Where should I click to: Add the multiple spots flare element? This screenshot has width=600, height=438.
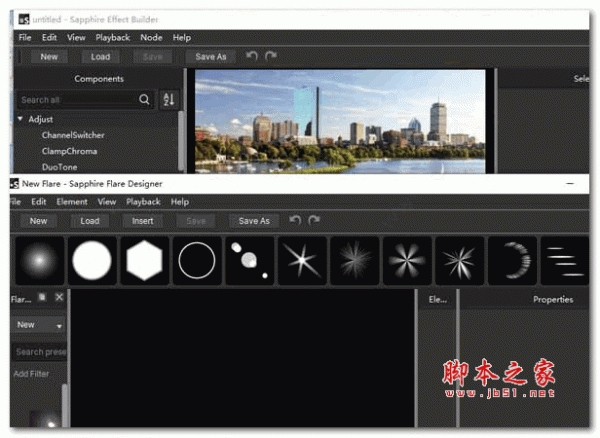tap(250, 261)
